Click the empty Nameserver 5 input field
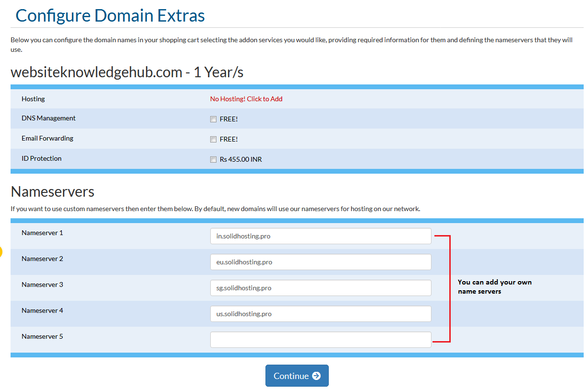 (321, 339)
